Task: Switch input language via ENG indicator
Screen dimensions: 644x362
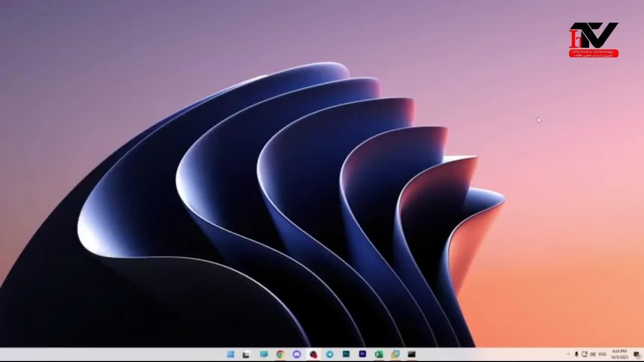Action: [x=602, y=354]
